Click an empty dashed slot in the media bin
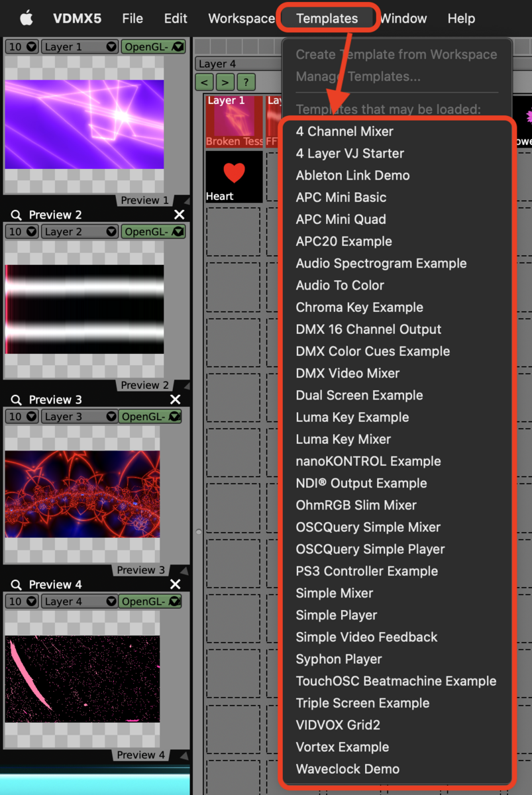532x795 pixels. pyautogui.click(x=235, y=232)
